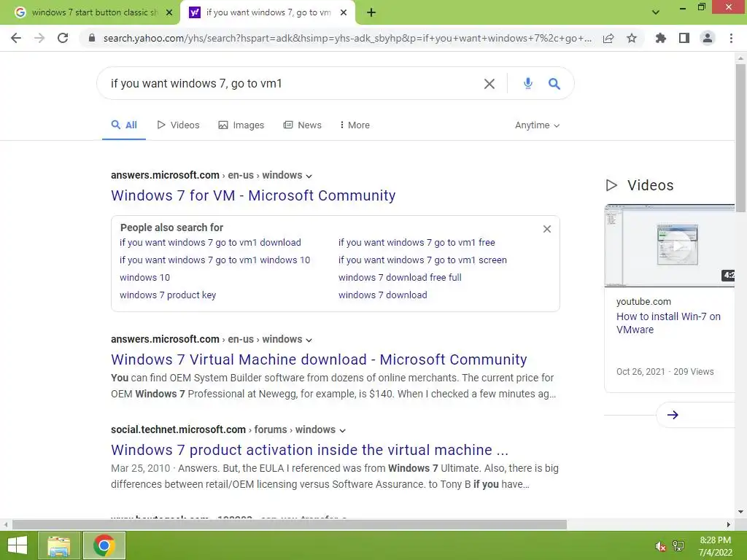Click horizontal scrollbar right arrow
Screen dimensions: 747x560
[x=729, y=525]
